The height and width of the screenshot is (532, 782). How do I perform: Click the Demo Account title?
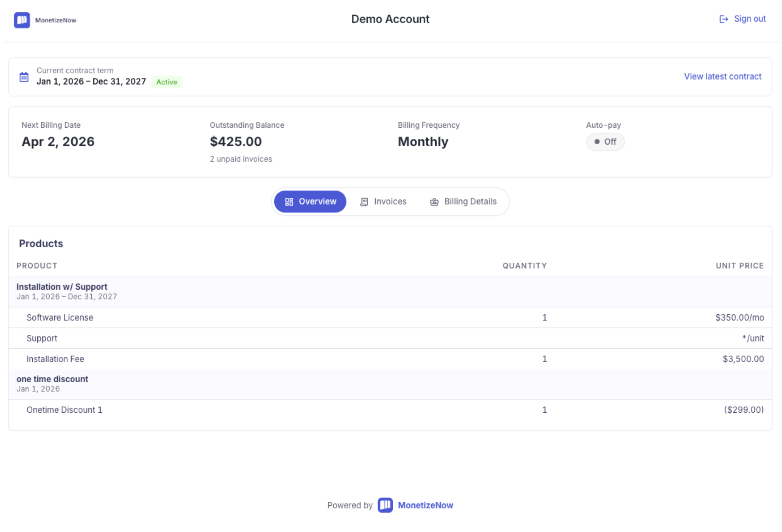point(390,19)
